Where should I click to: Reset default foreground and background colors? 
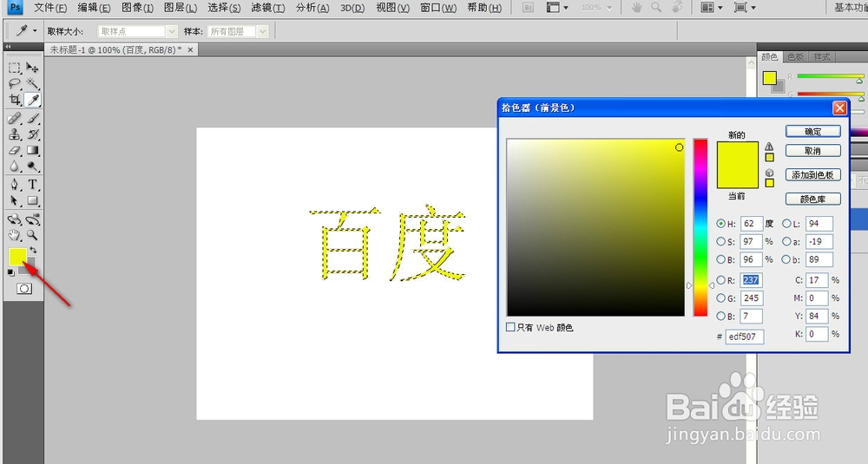(x=11, y=272)
